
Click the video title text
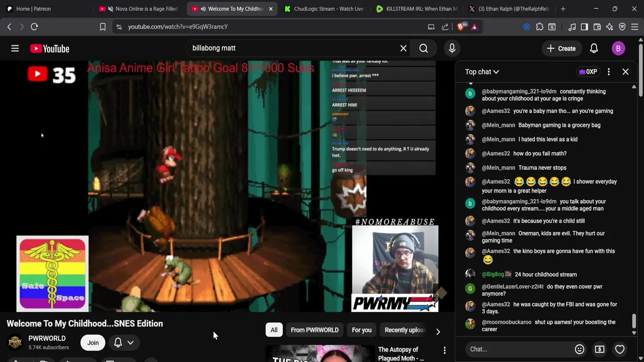click(x=85, y=323)
